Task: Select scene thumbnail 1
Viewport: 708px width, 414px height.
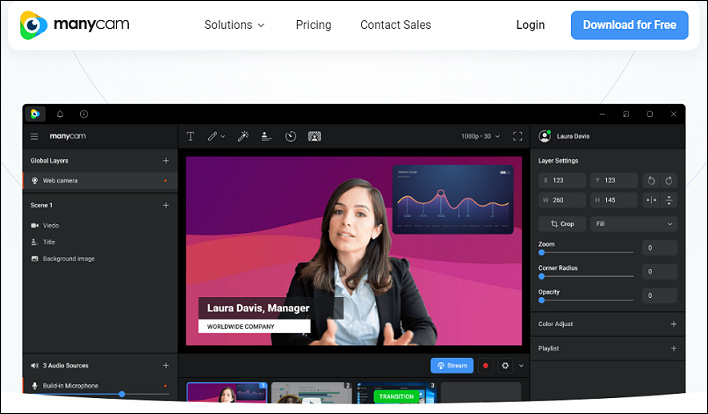Action: click(x=227, y=393)
